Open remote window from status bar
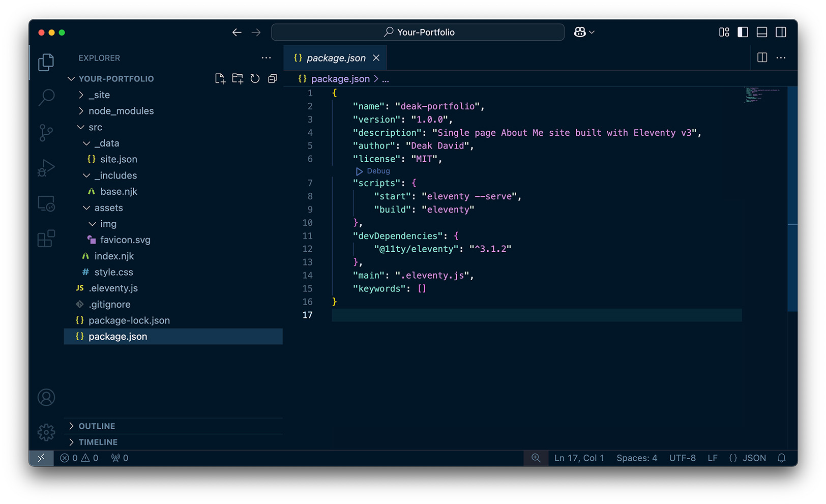The height and width of the screenshot is (504, 826). coord(41,458)
